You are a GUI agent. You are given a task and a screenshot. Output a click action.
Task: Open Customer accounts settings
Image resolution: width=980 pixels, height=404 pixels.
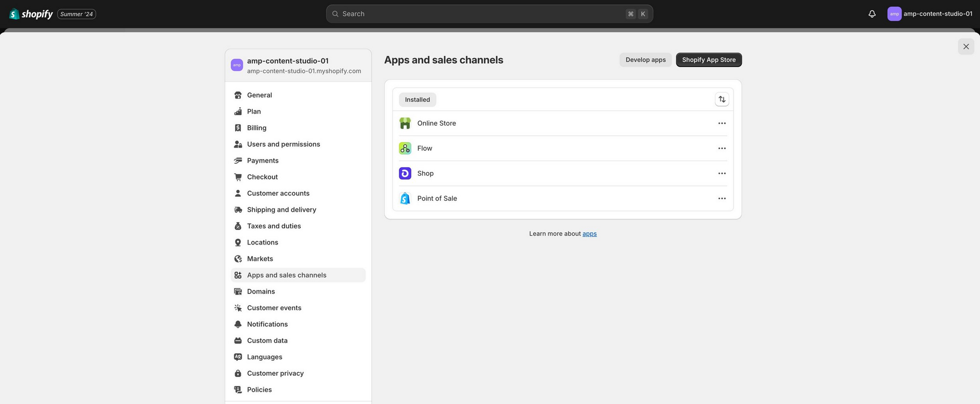click(298, 193)
